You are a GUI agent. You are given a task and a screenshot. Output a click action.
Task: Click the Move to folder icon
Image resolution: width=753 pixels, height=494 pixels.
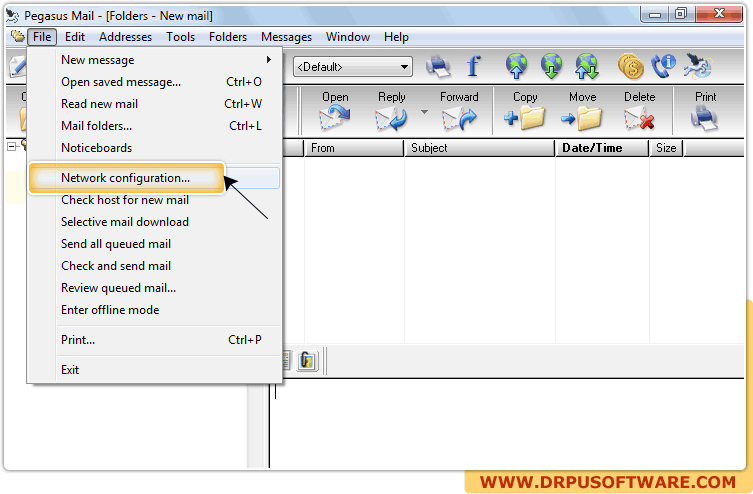click(582, 118)
